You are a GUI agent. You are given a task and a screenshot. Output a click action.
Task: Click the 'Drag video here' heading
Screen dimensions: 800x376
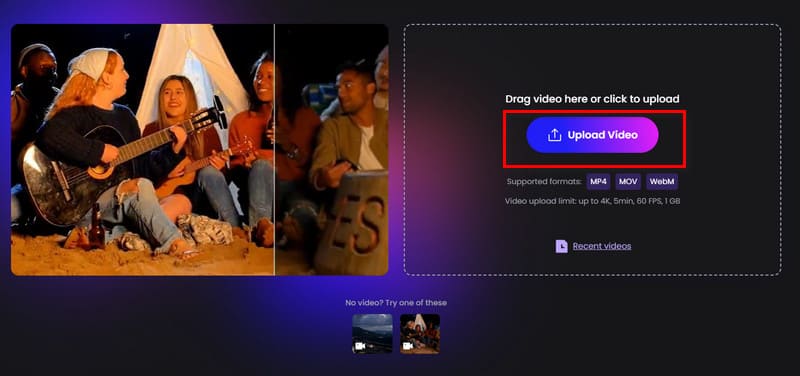592,99
